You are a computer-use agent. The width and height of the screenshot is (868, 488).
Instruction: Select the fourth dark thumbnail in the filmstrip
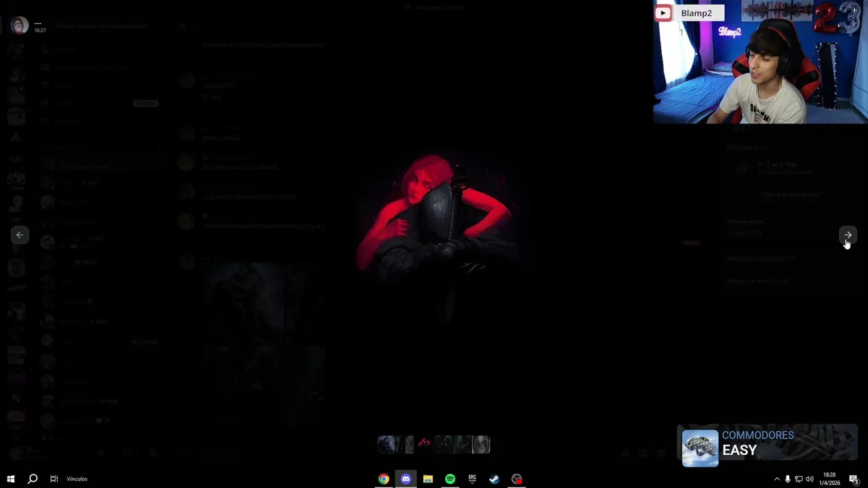click(x=443, y=445)
